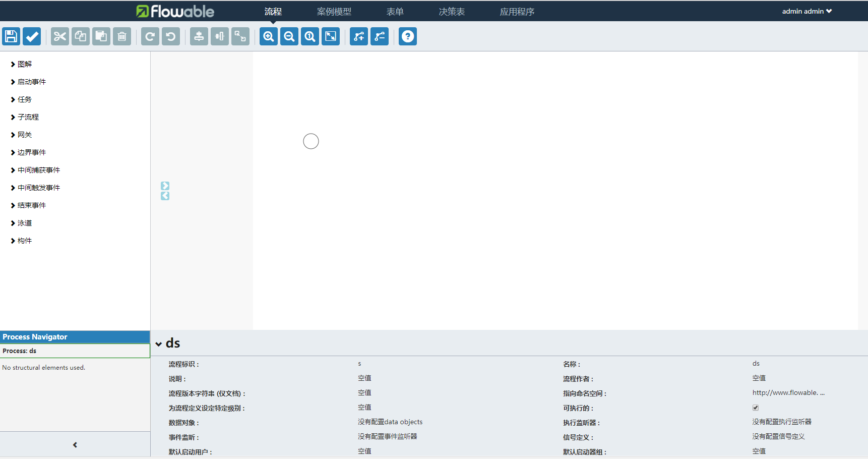Add a bendpoint using the toolbar icon

[358, 36]
